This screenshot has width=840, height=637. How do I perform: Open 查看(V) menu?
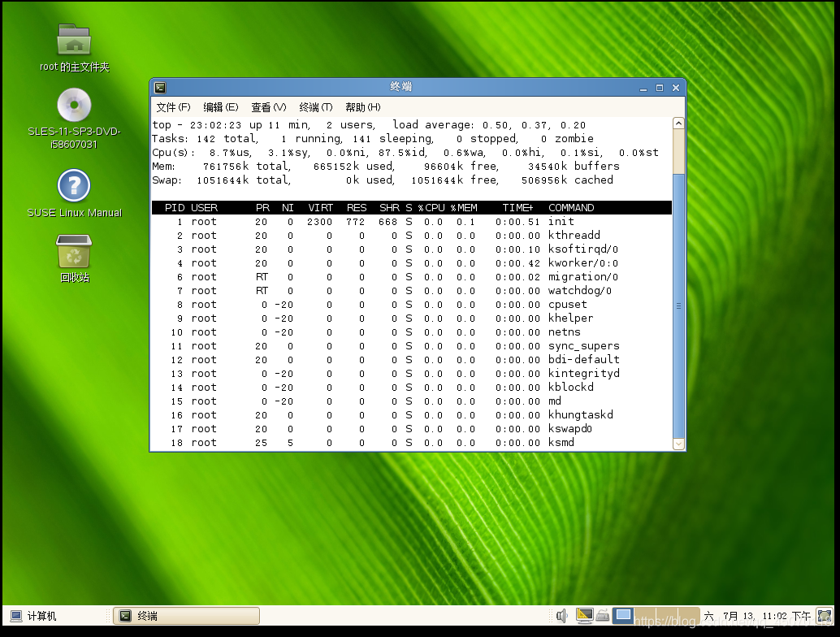268,107
